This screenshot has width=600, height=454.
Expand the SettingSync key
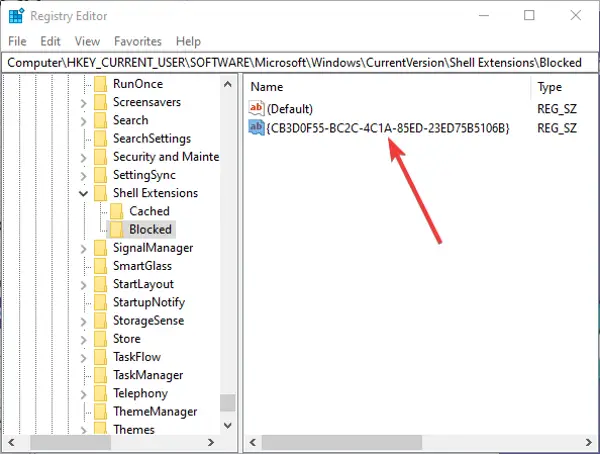point(83,176)
